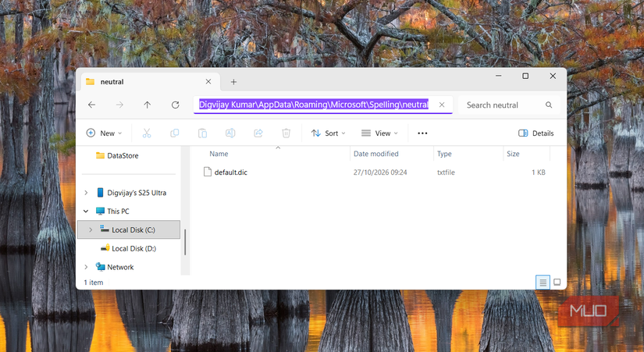Click the navigation pane scrollbar
The height and width of the screenshot is (352, 644).
coord(185,242)
